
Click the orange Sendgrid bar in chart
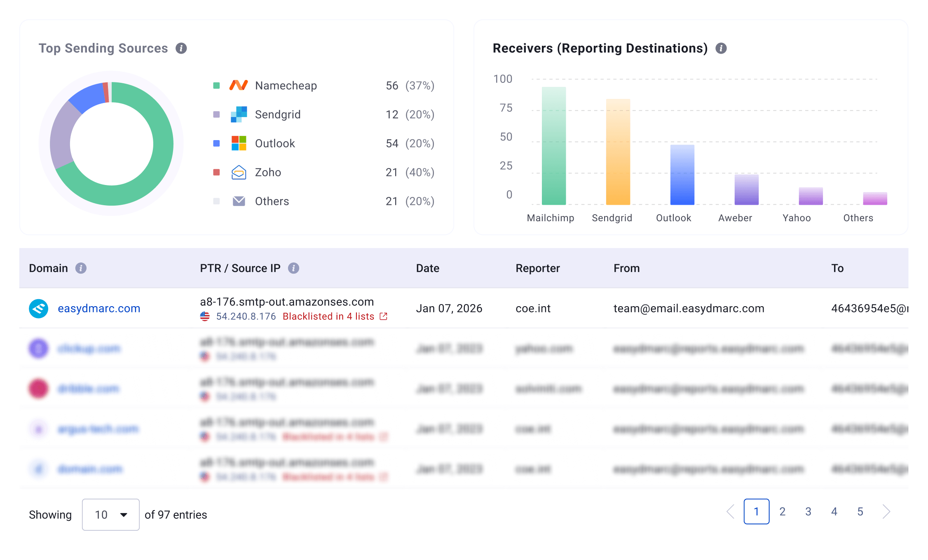[x=618, y=152]
